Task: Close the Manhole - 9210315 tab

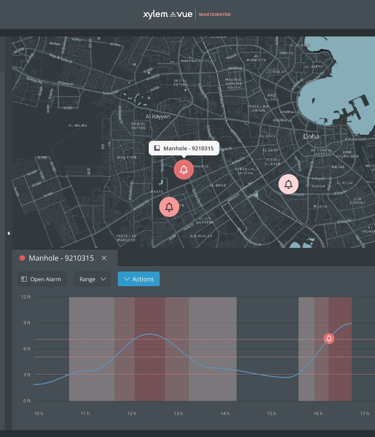Action: 104,258
